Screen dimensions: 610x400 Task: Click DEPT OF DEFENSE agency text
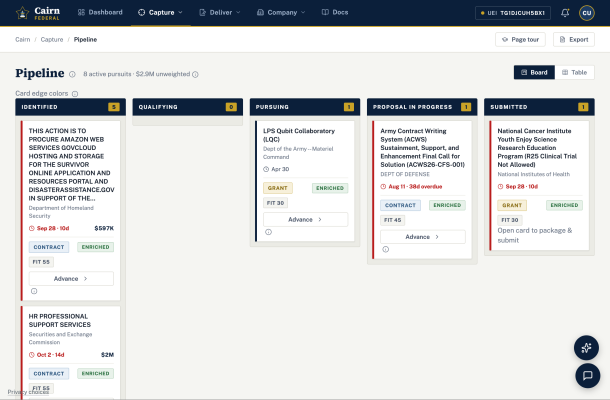click(x=405, y=174)
